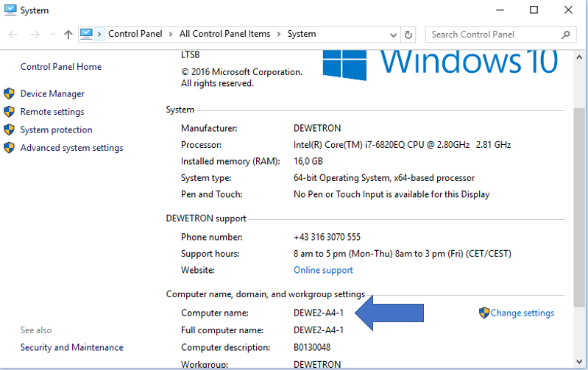Click the System protection shield icon
The width and height of the screenshot is (588, 370).
click(x=9, y=129)
